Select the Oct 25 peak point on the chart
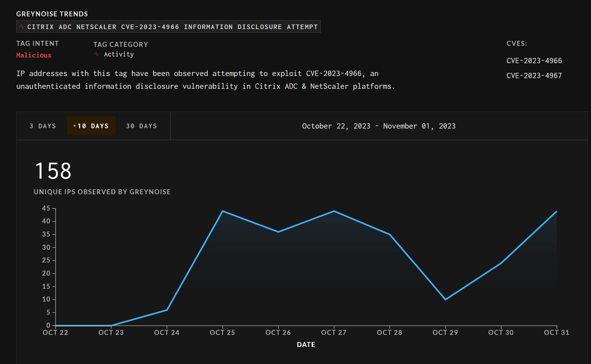Image resolution: width=591 pixels, height=364 pixels. pyautogui.click(x=223, y=211)
